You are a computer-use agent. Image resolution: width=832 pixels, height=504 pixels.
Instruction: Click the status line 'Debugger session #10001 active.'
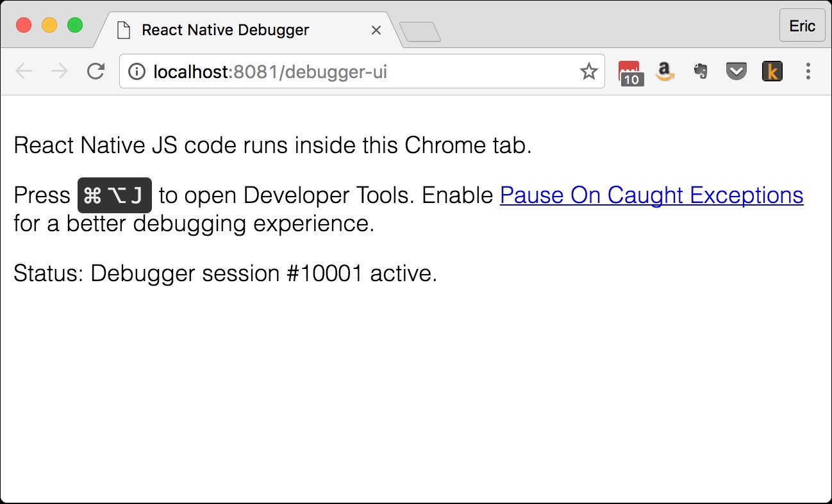point(225,273)
